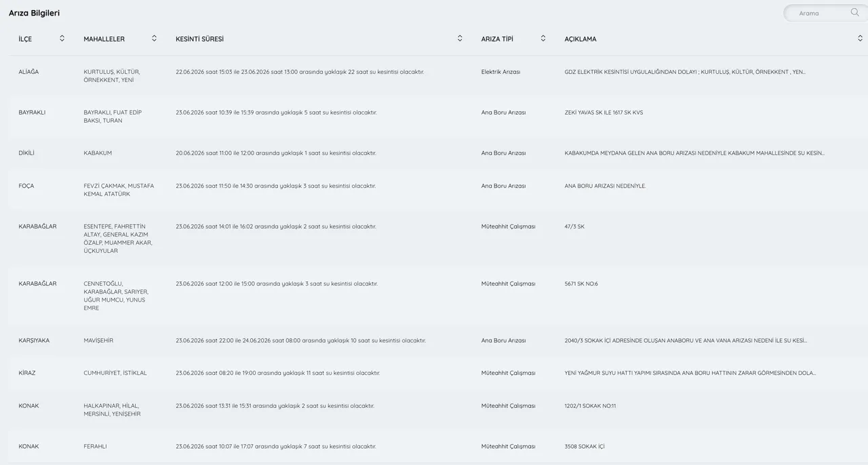Image resolution: width=868 pixels, height=465 pixels.
Task: Sort by ARIZA TİPİ column arrows
Action: (543, 38)
